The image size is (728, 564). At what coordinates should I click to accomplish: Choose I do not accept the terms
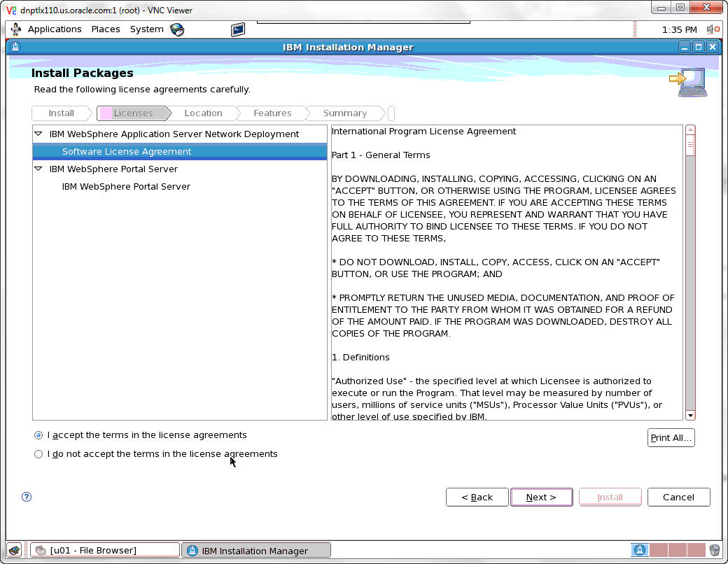click(38, 454)
